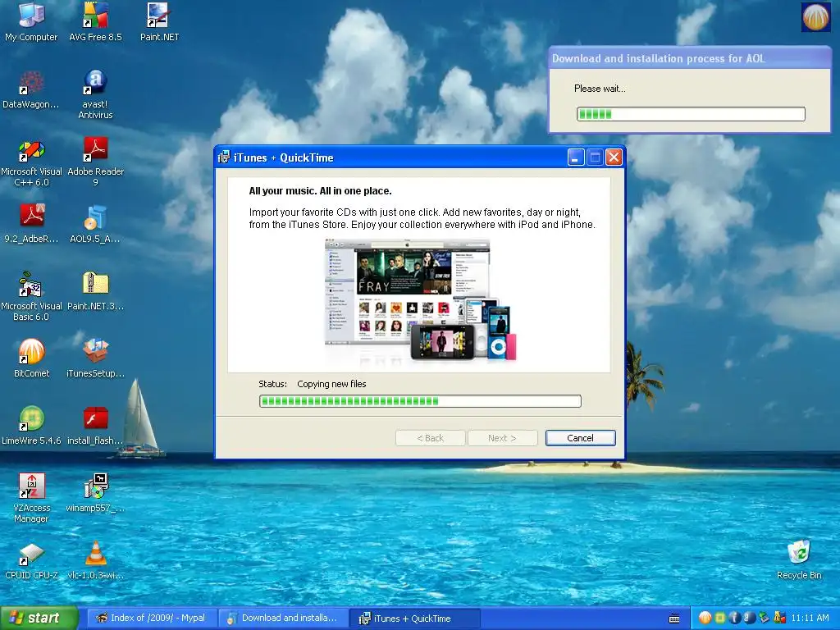Viewport: 840px width, 630px height.
Task: Select the VZAccess Manager shortcut
Action: click(x=31, y=498)
